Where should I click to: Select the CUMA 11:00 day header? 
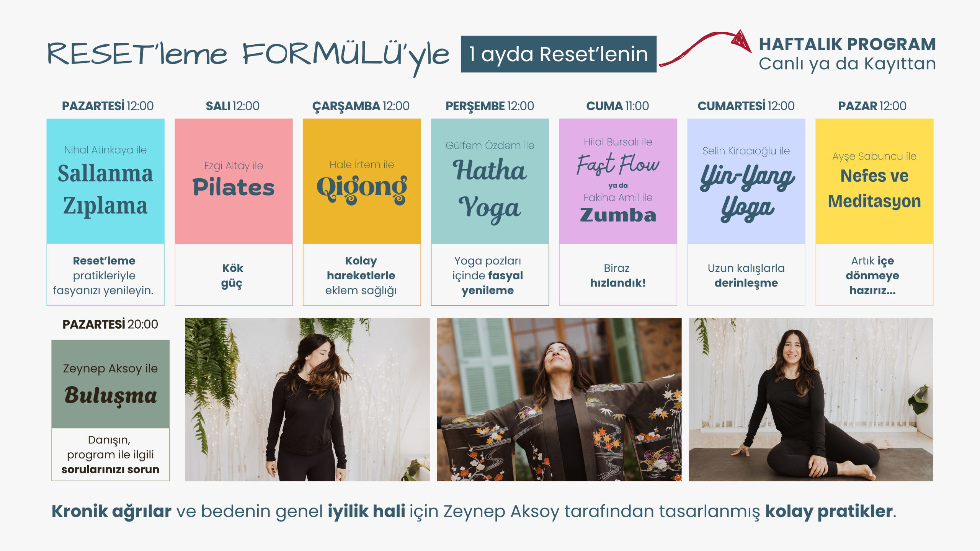tap(617, 106)
